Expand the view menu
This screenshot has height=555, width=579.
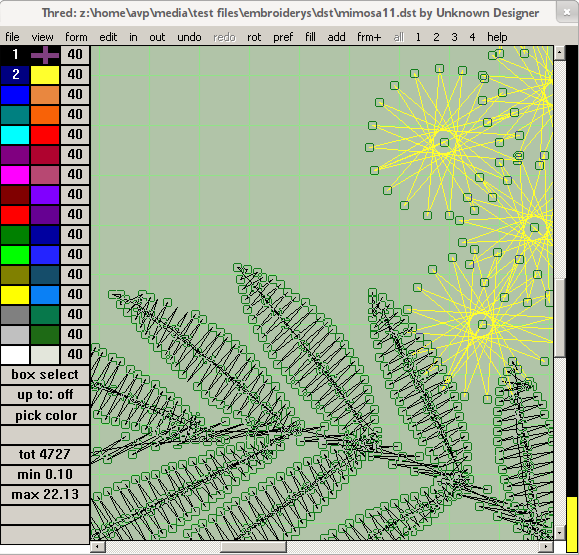(42, 37)
